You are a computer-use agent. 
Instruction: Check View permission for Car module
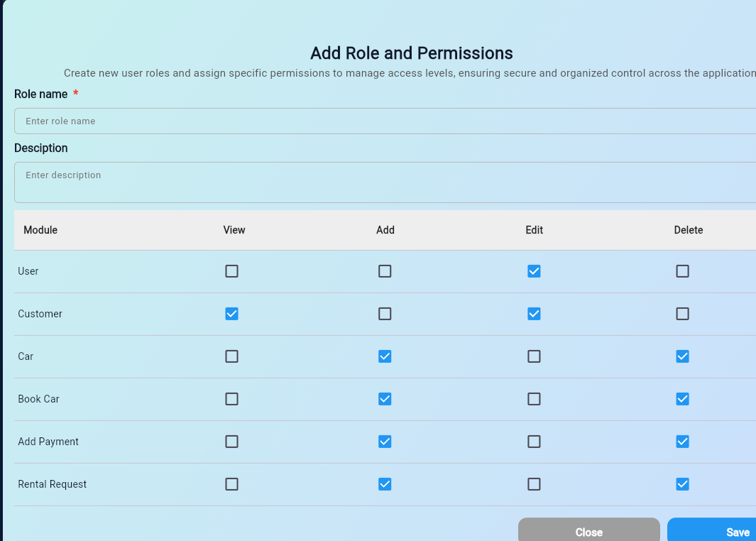(x=231, y=356)
